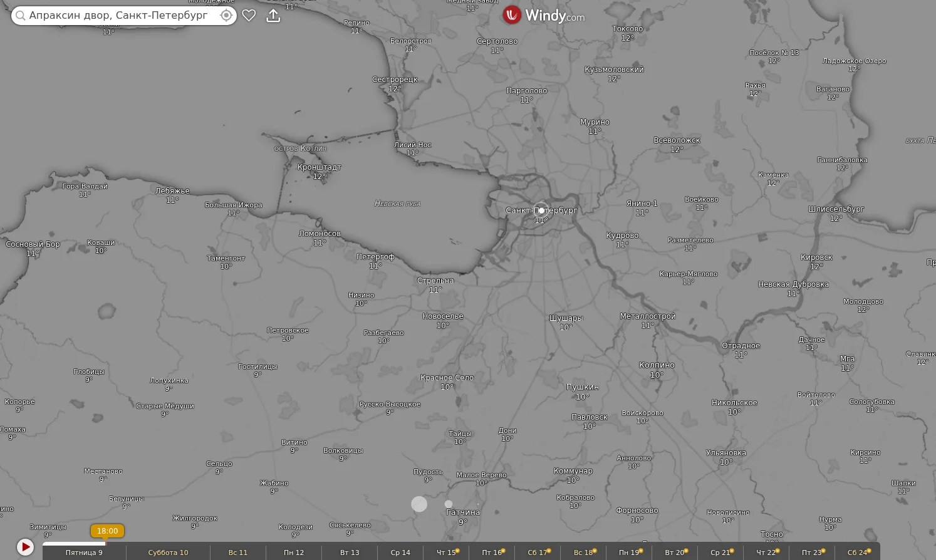Click the search field with Апраксин двор
Viewport: 936px width, 560px height.
(124, 16)
